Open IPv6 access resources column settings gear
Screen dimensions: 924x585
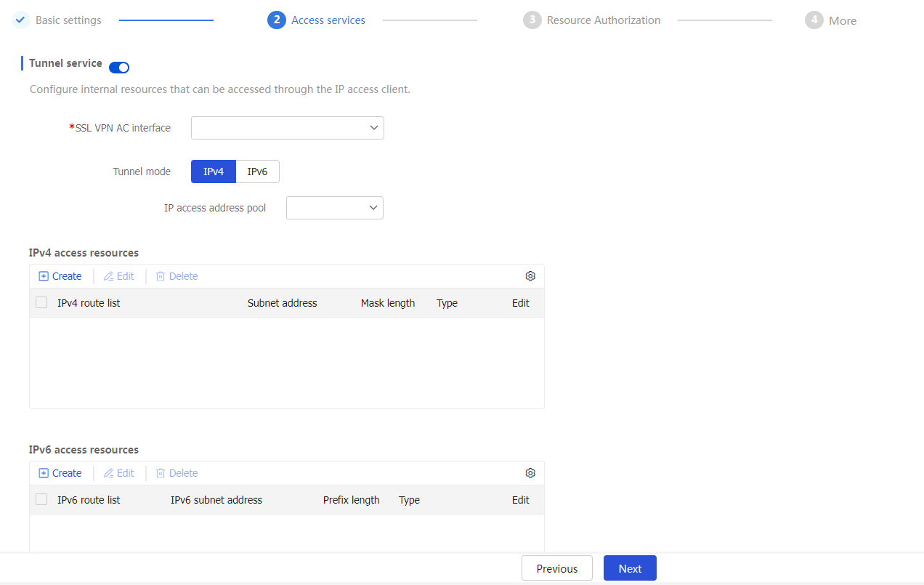click(x=530, y=473)
